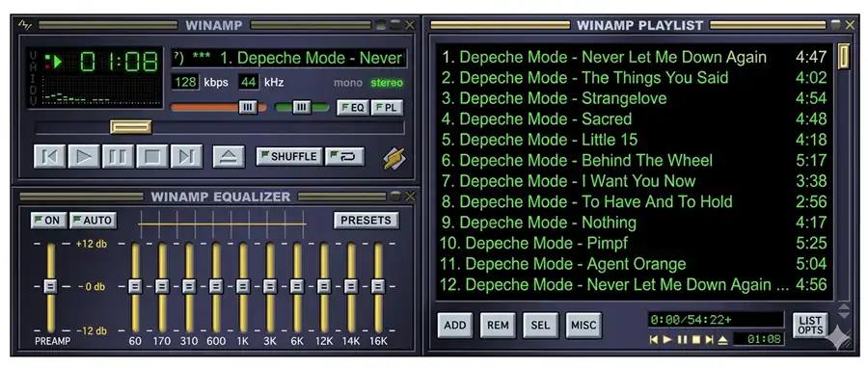Select track 5. Little 15 in playlist
Image resolution: width=868 pixels, height=368 pixels.
pyautogui.click(x=634, y=140)
